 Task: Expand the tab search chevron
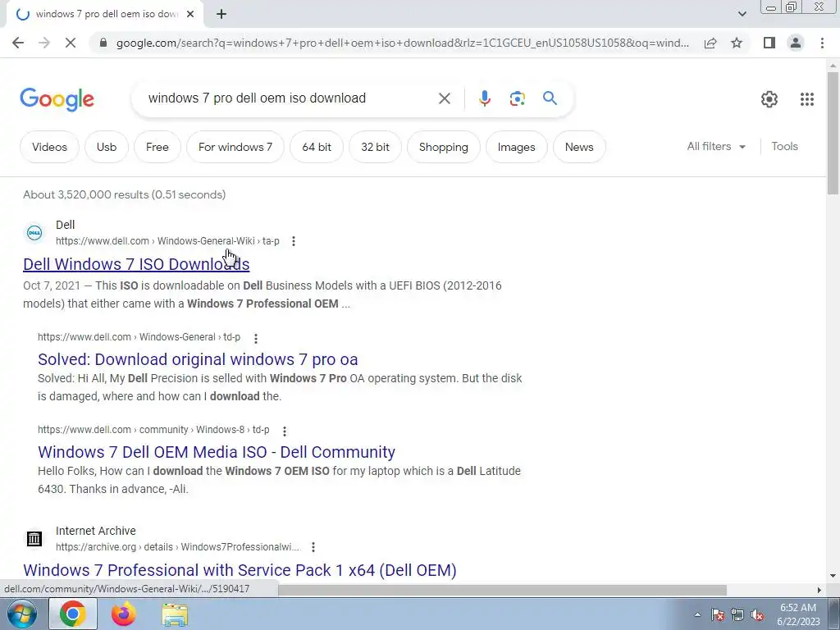[742, 14]
